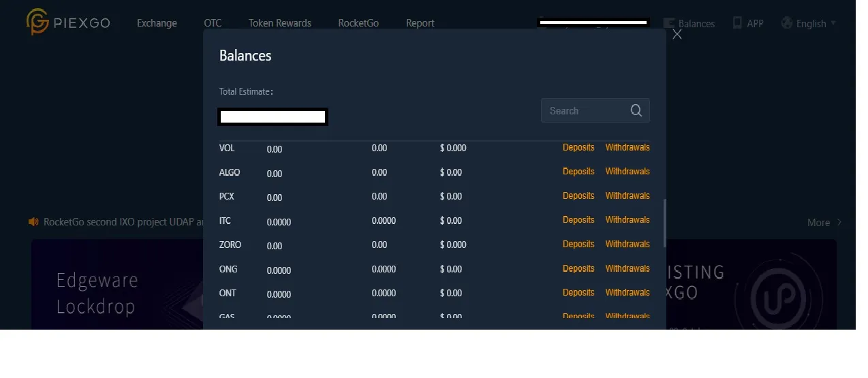Click the RocketGo UDAP announcement text
The width and height of the screenshot is (868, 378).
tap(123, 222)
